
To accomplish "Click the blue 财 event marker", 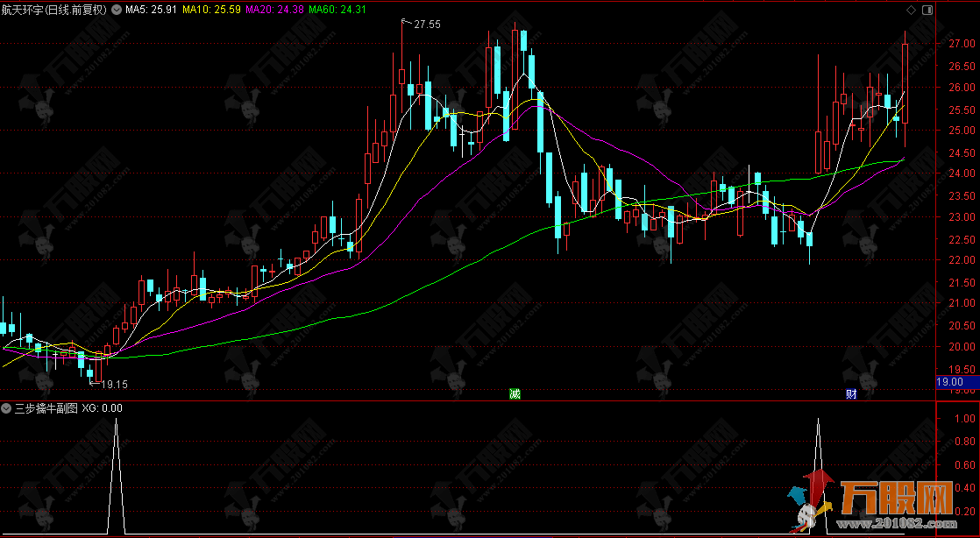I will pos(850,393).
